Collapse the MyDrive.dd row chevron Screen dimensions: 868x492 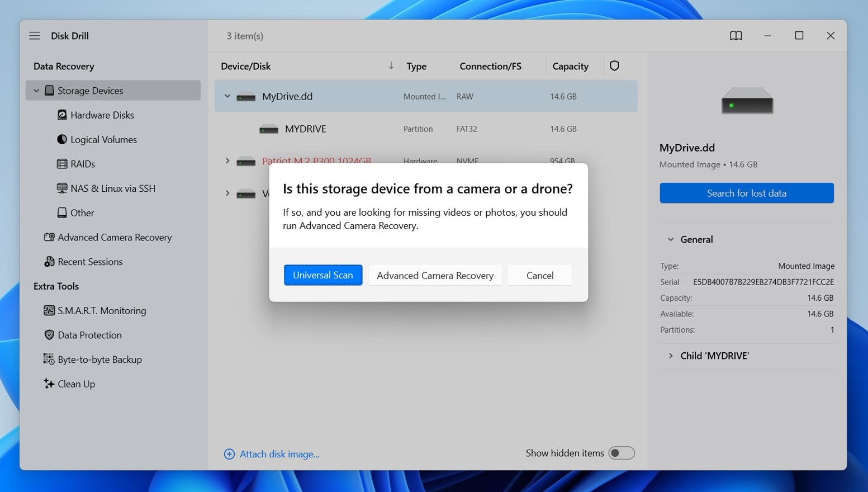(x=227, y=96)
